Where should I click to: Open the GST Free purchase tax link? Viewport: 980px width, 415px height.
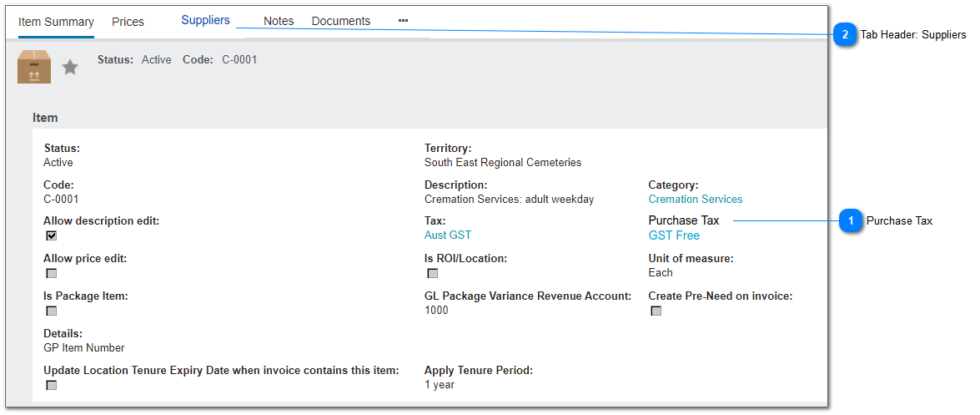675,236
